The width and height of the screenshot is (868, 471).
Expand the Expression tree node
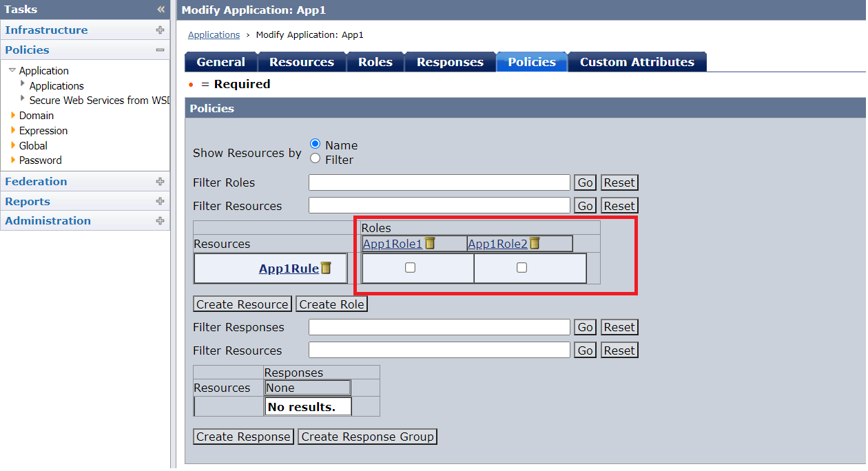pos(13,130)
